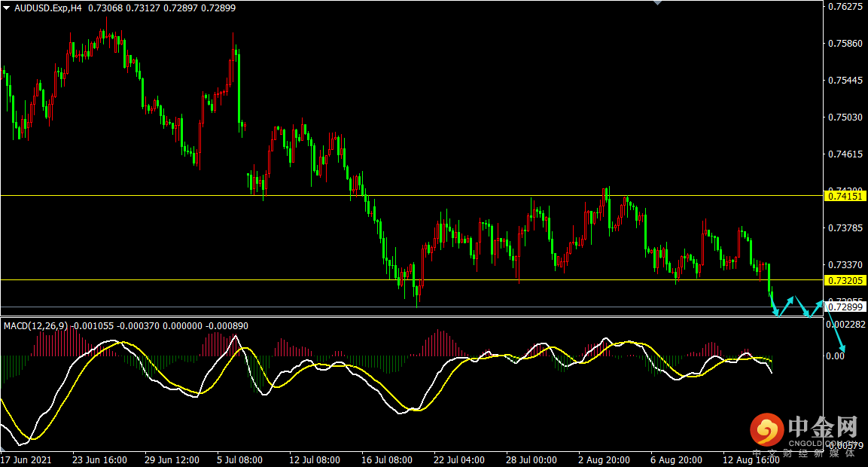Click the 中金网 round logo icon
Viewport: 868px width, 467px height.
[766, 430]
